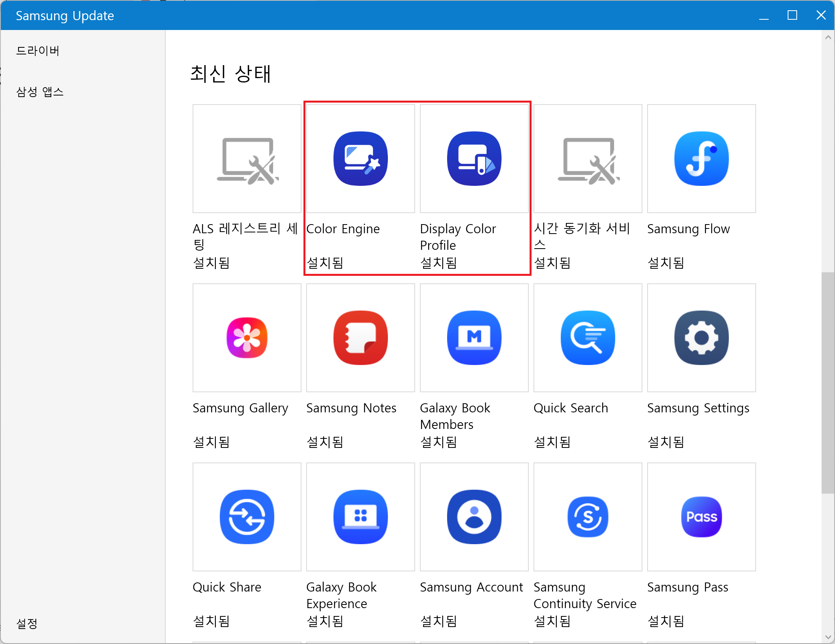835x644 pixels.
Task: Select the Quick Share app icon
Action: click(247, 517)
